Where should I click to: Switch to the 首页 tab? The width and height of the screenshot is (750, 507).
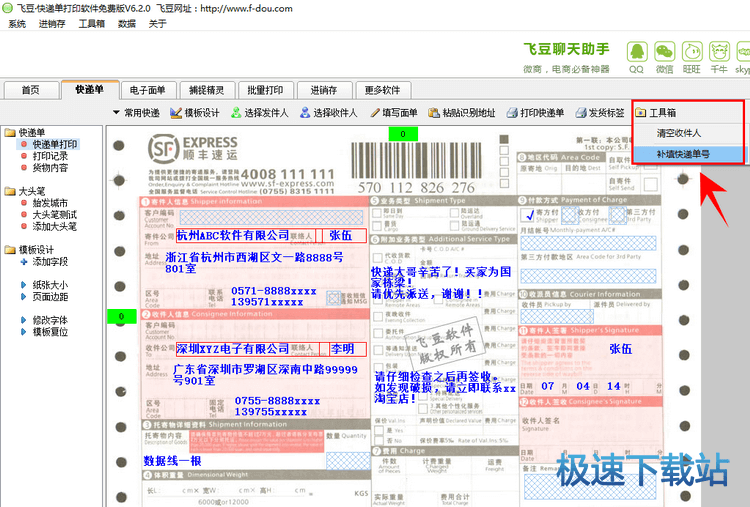click(x=31, y=90)
